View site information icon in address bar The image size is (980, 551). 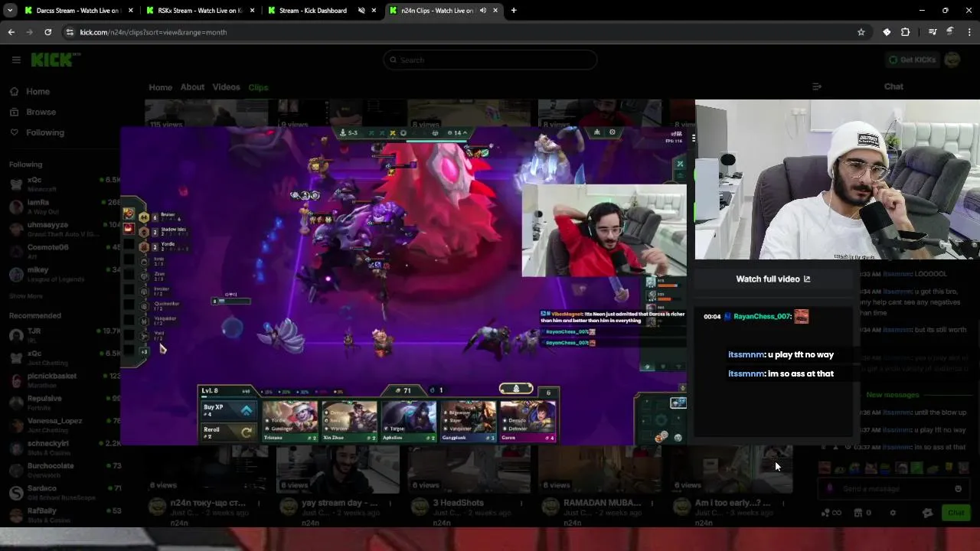point(70,32)
